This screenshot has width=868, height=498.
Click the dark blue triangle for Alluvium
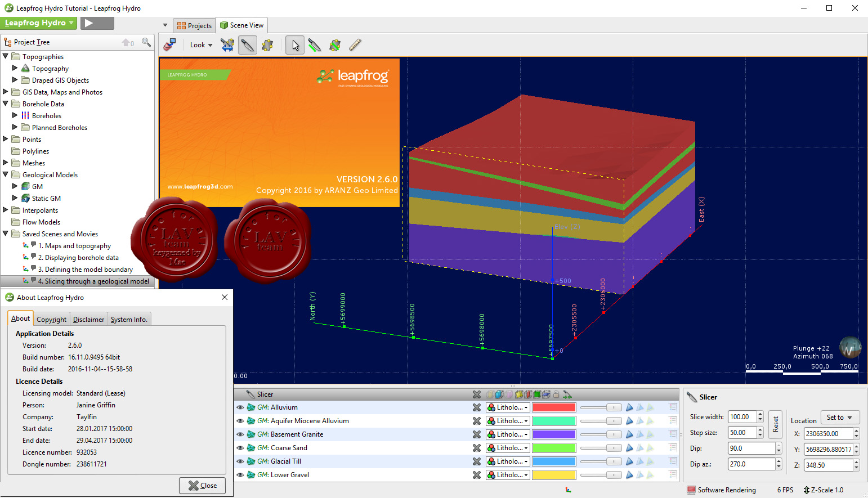click(x=629, y=407)
